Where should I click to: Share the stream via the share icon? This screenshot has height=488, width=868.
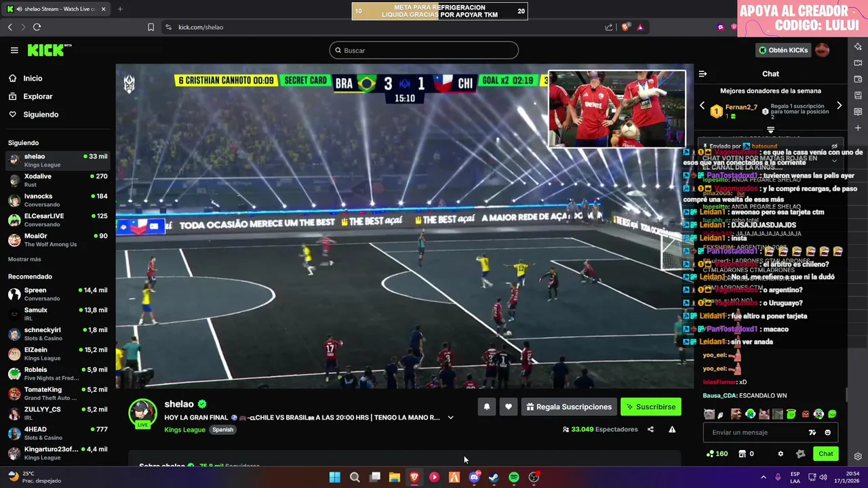pyautogui.click(x=650, y=429)
